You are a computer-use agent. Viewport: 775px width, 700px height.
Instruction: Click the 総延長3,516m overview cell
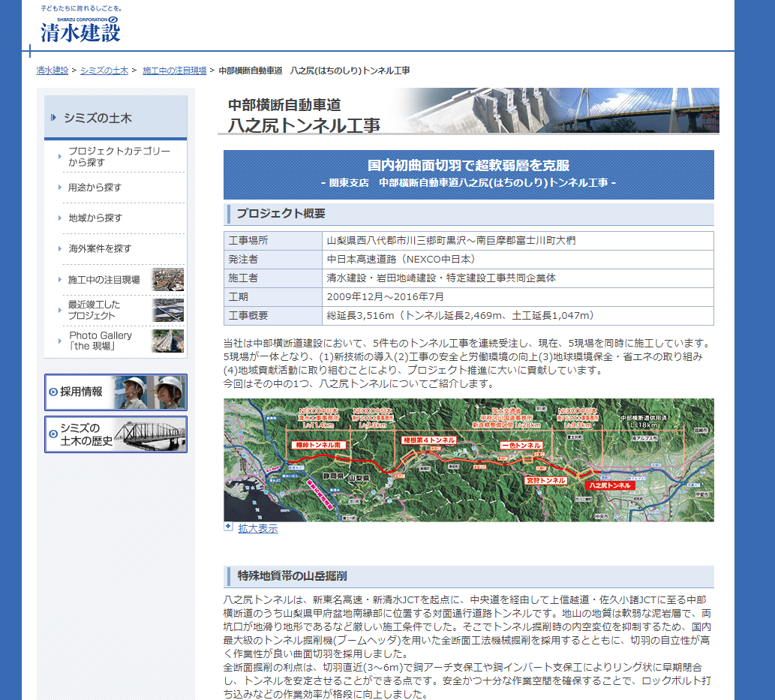coord(518,316)
